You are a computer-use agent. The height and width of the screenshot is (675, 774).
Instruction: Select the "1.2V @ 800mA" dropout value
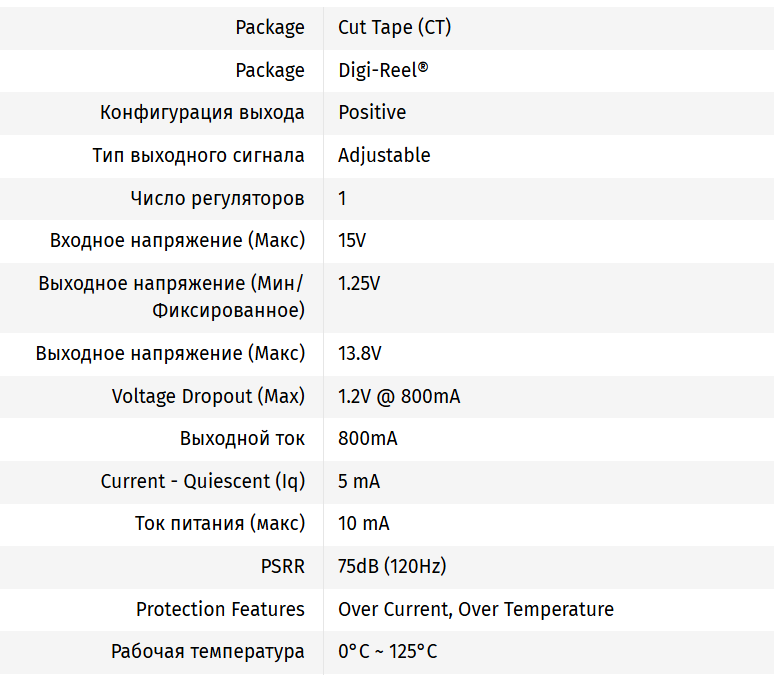point(399,397)
